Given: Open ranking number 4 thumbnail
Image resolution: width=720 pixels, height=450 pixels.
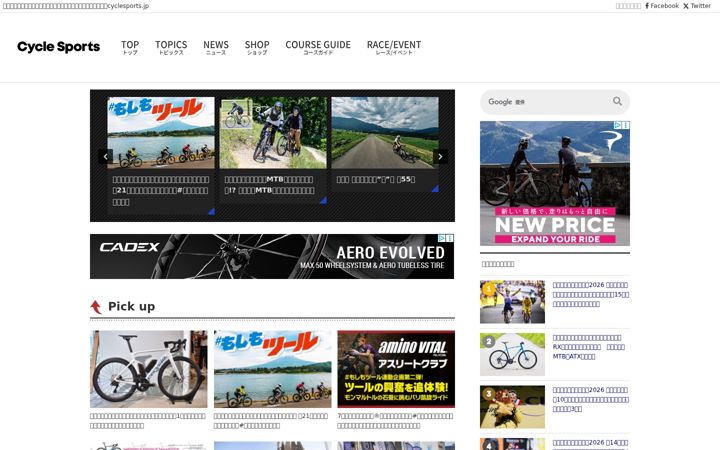Looking at the screenshot, I should click(512, 444).
